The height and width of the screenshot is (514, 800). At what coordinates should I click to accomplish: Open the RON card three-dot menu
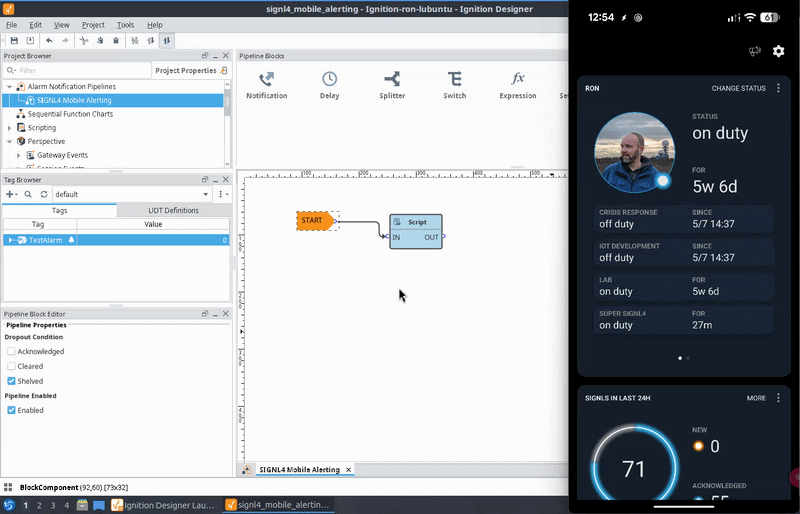coord(778,88)
